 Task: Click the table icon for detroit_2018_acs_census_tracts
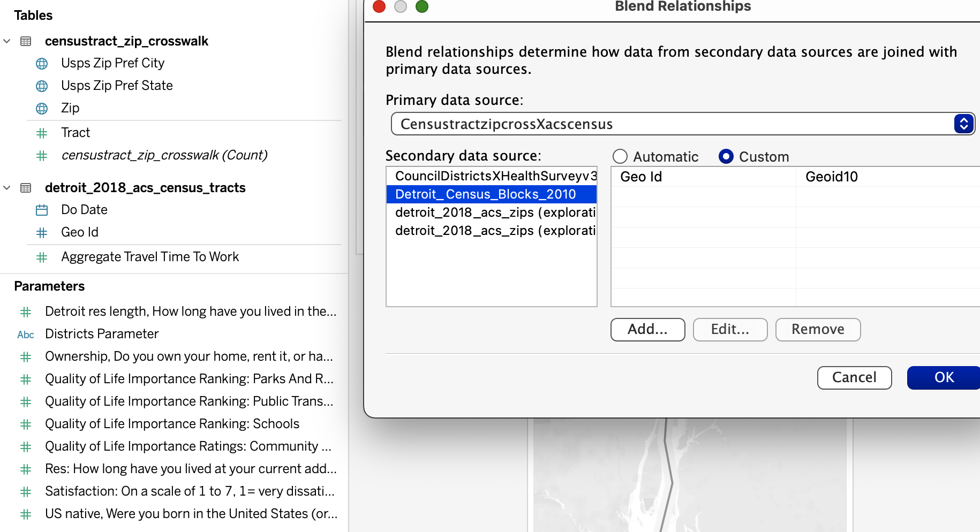coord(26,188)
